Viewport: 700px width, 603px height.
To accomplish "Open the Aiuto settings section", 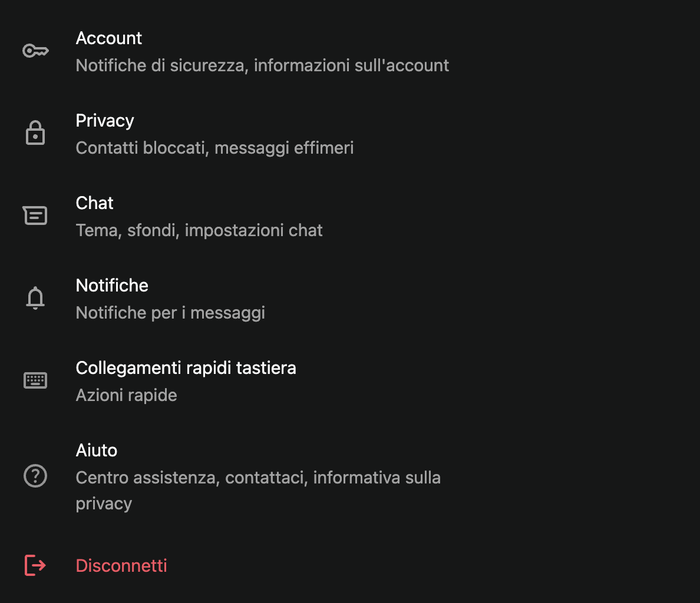I will [x=96, y=450].
